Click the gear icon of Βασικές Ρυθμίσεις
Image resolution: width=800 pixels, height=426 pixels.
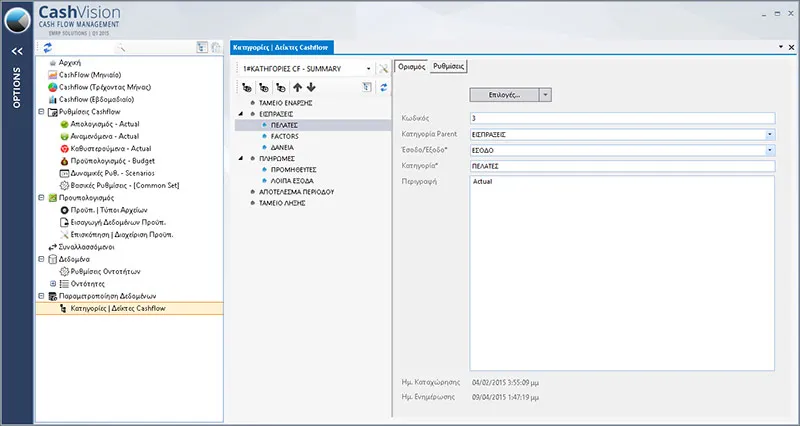[x=64, y=186]
